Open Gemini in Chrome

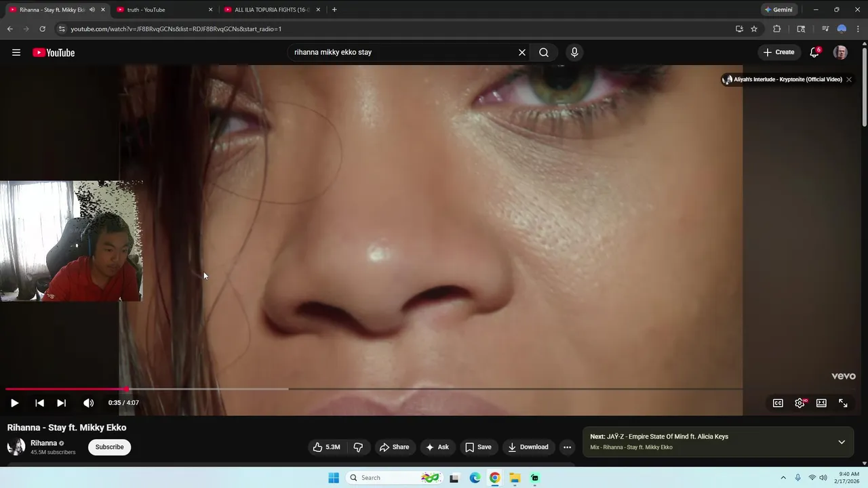[x=778, y=9]
